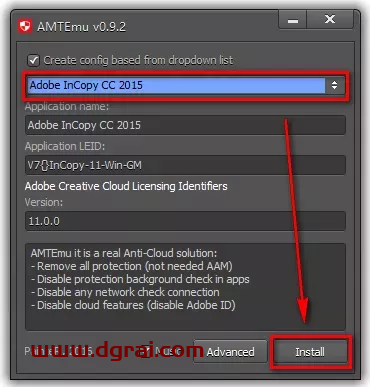The height and width of the screenshot is (387, 370).
Task: Toggle Create config based from dropdown list checkbox
Action: tap(33, 60)
